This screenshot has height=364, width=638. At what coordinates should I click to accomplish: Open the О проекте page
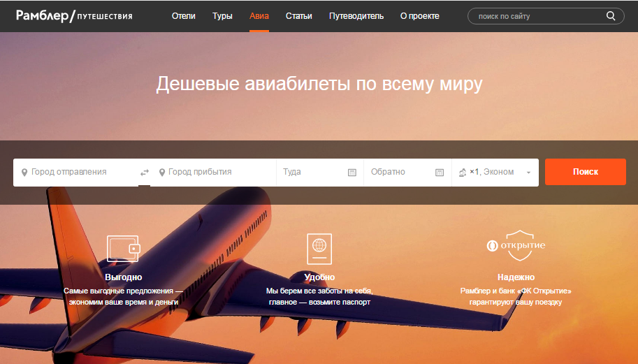419,16
